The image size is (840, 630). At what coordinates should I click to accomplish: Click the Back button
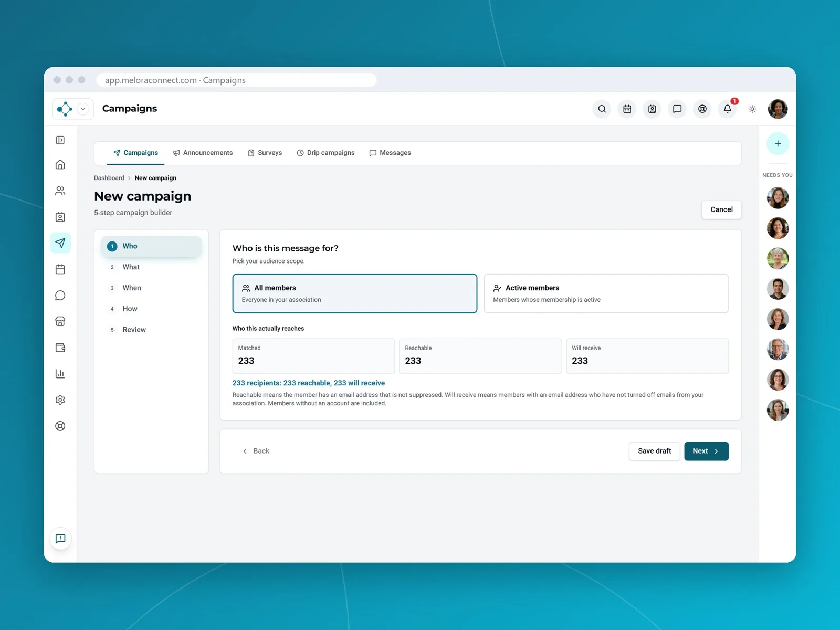[x=256, y=451]
